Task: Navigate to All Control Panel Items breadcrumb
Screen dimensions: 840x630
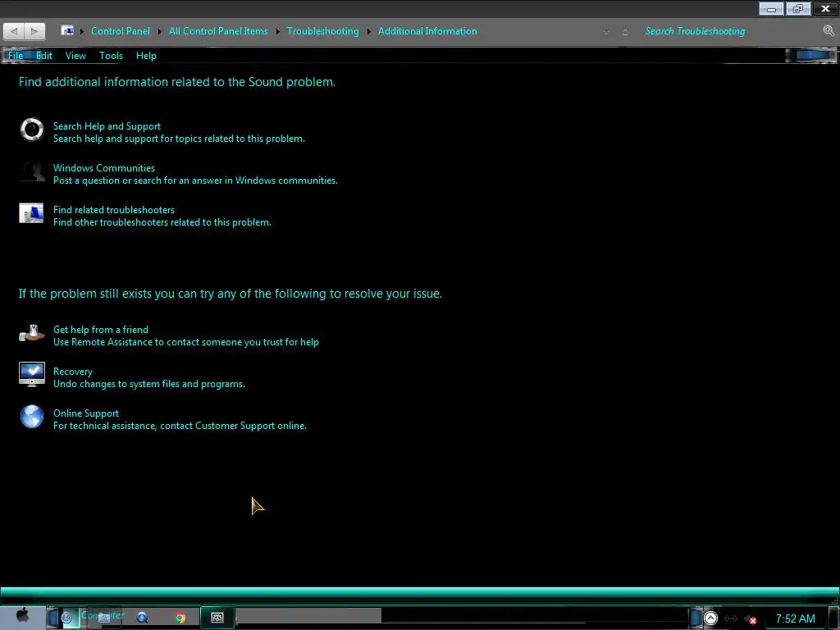Action: pyautogui.click(x=218, y=31)
